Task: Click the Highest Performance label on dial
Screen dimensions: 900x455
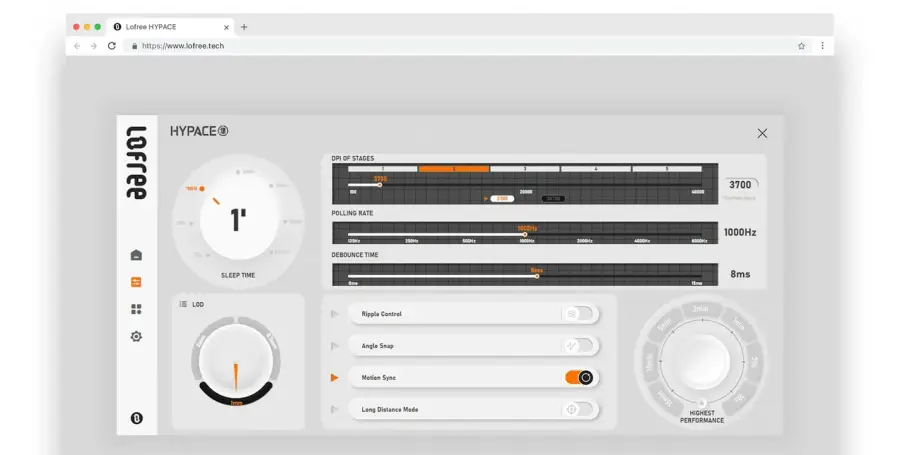Action: [x=702, y=417]
